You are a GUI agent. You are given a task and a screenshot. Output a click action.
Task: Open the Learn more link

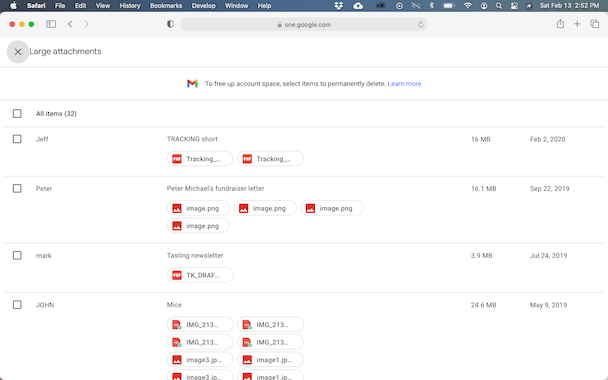pos(404,84)
